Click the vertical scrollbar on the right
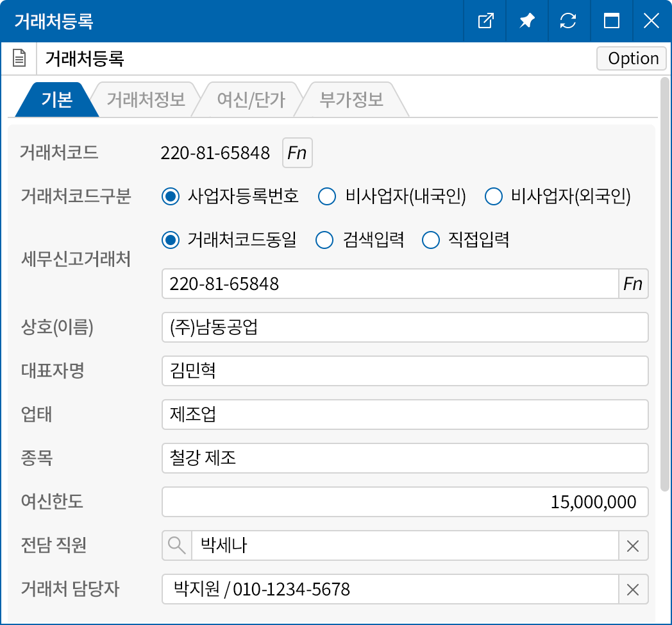Viewport: 672px width, 625px height. click(664, 282)
